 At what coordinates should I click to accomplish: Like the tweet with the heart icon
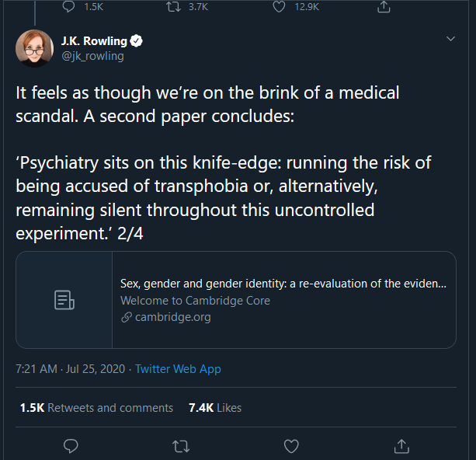click(291, 446)
